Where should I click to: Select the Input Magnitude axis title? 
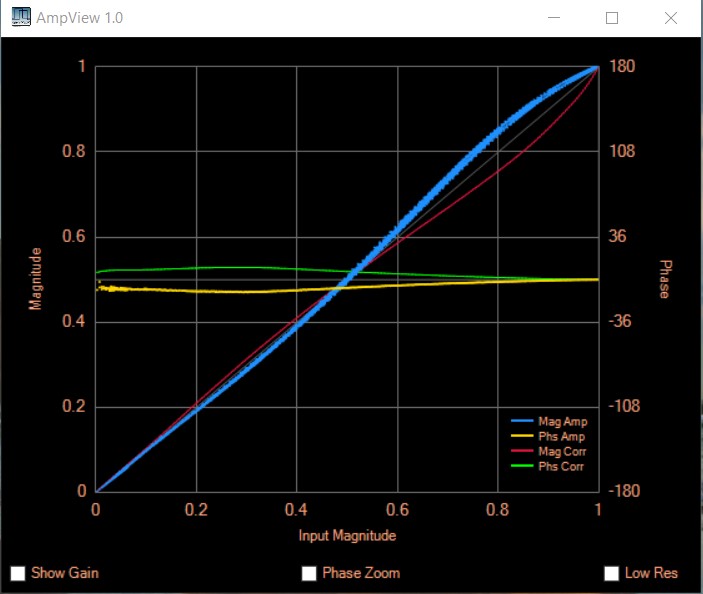(x=347, y=536)
